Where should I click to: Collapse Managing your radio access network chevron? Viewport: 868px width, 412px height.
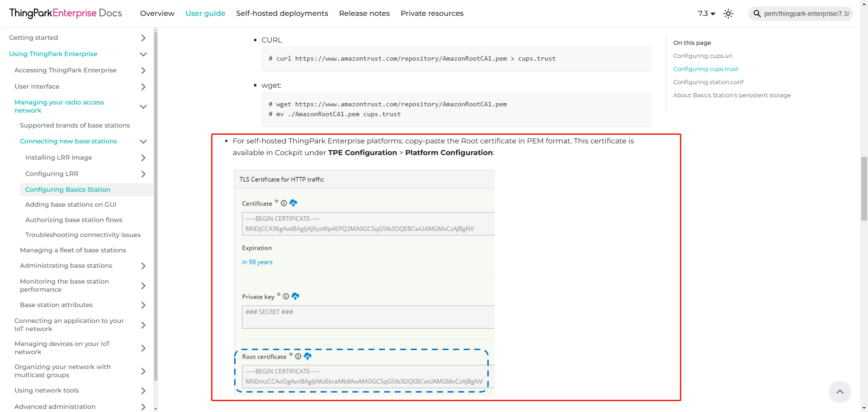(x=143, y=107)
